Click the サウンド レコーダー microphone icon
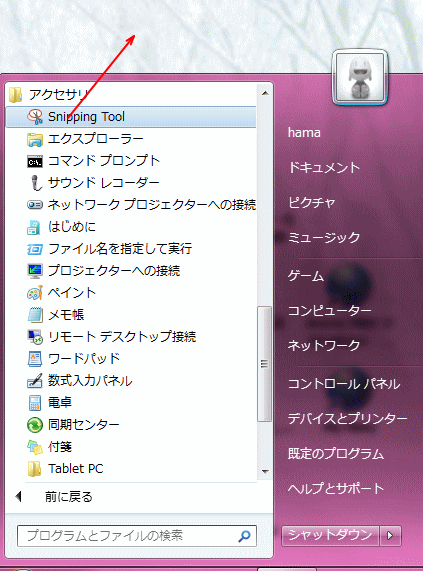Screen dimensions: 423x571 (35, 183)
